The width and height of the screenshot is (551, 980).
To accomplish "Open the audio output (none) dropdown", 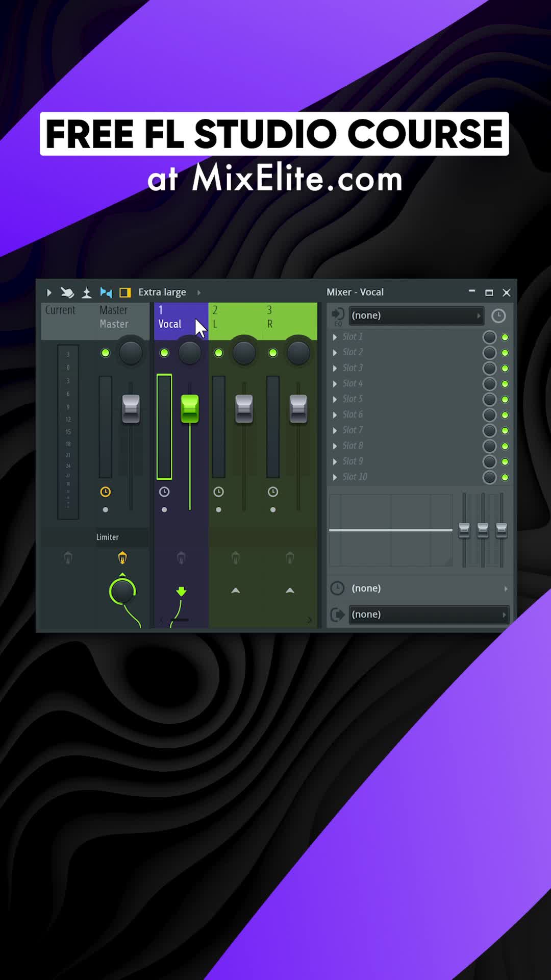I will pyautogui.click(x=429, y=615).
